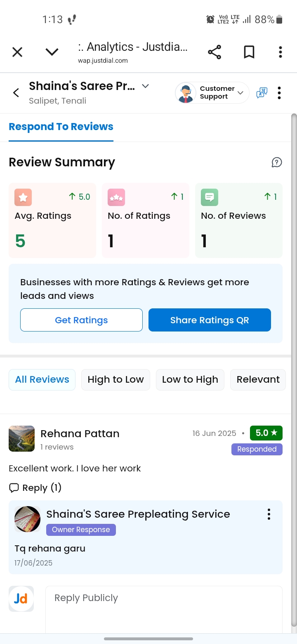Expand the browser minimize chevron

52,52
